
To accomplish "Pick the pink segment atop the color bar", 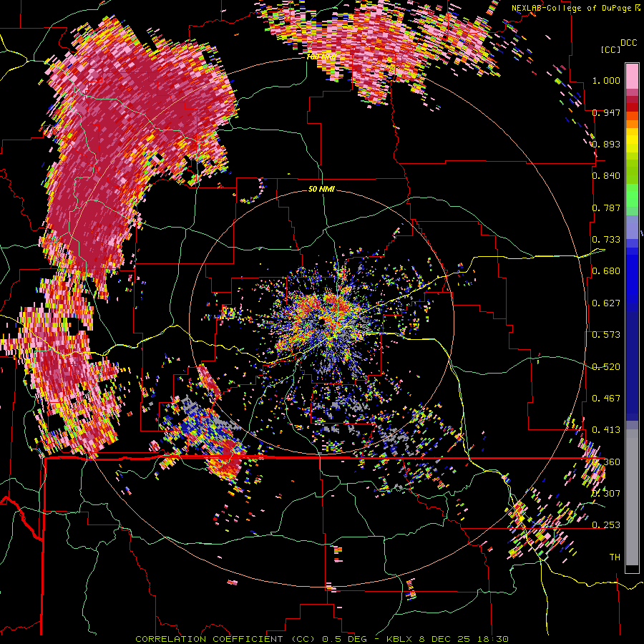I will click(632, 76).
